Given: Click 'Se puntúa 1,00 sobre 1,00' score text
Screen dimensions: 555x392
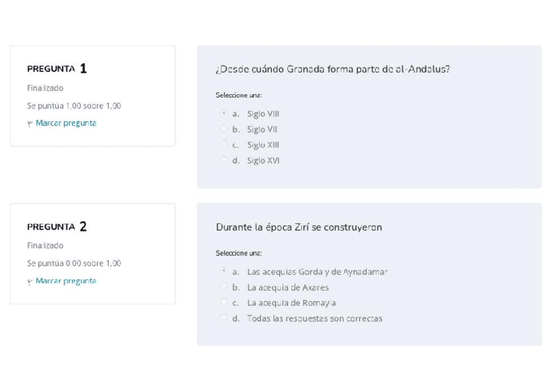Looking at the screenshot, I should (x=74, y=106).
